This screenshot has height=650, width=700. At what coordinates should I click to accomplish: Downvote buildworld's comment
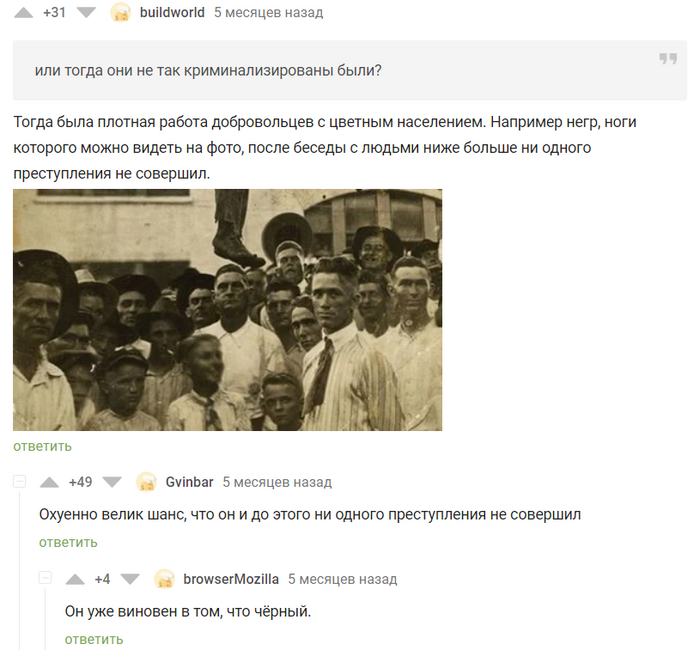(x=87, y=12)
